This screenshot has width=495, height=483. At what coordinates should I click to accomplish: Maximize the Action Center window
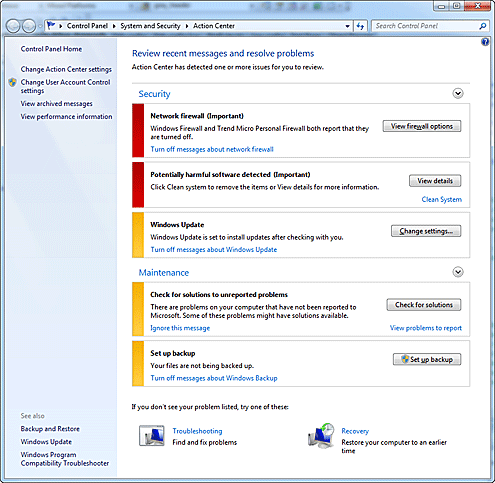click(456, 6)
